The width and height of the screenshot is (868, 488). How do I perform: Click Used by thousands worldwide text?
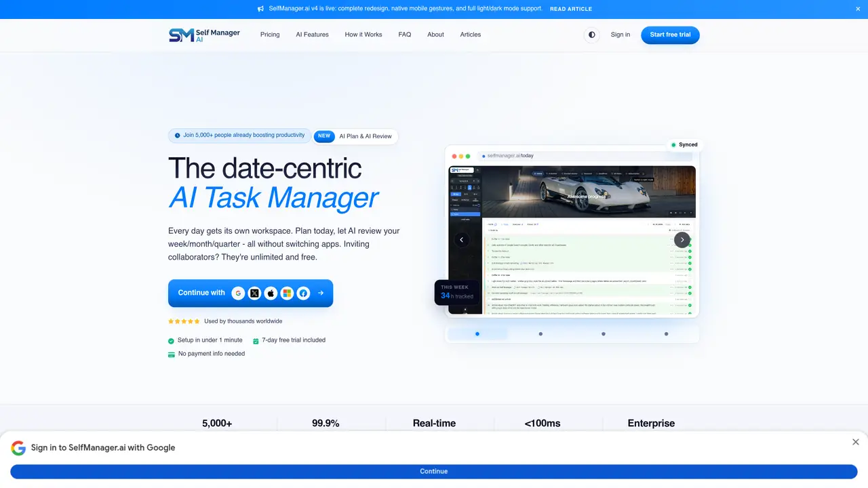tap(243, 321)
